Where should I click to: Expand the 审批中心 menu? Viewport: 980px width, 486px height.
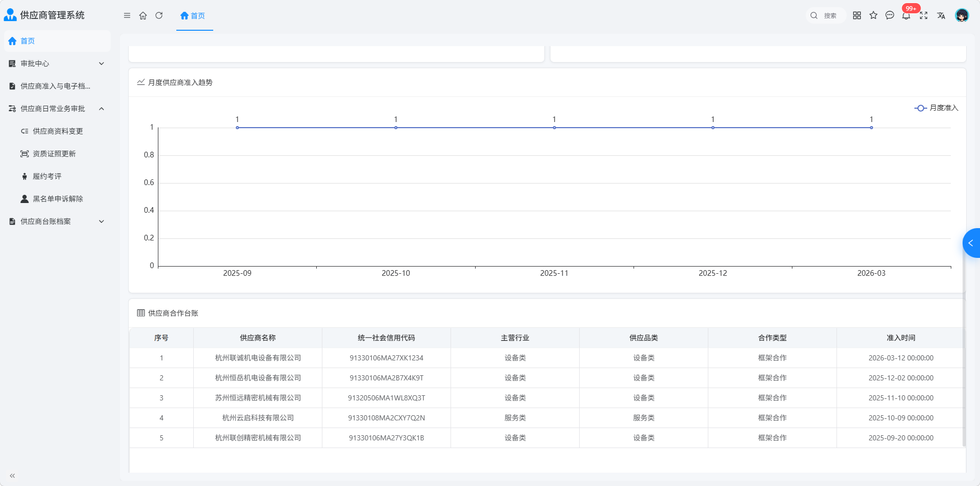coord(57,64)
